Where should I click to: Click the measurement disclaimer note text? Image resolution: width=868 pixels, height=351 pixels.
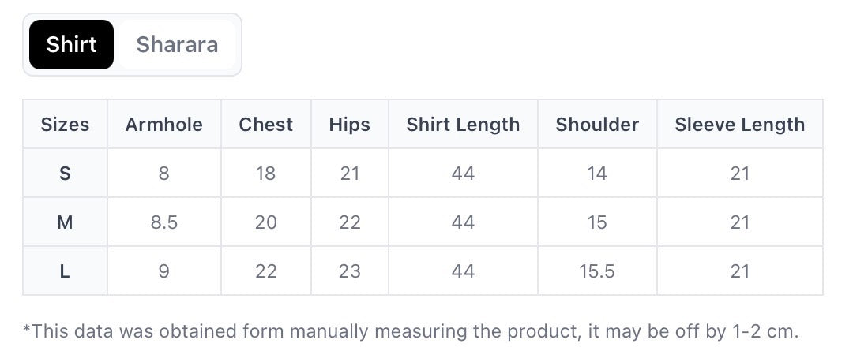(x=411, y=330)
